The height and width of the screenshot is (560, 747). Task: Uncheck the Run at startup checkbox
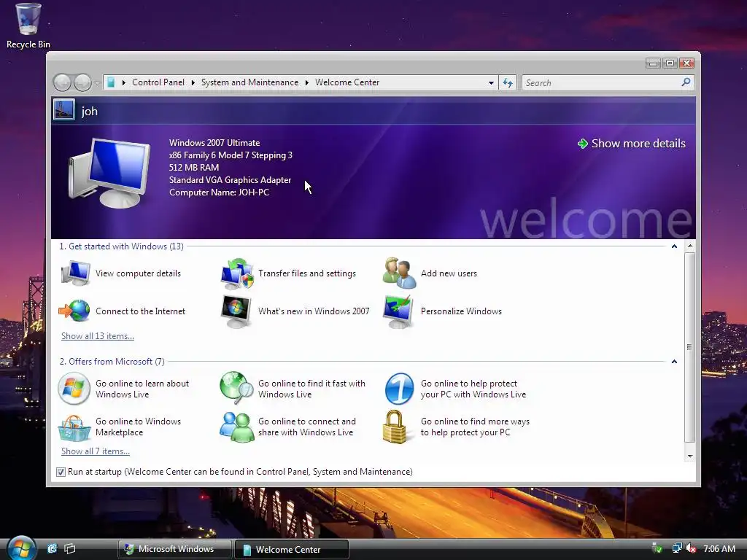tap(61, 472)
